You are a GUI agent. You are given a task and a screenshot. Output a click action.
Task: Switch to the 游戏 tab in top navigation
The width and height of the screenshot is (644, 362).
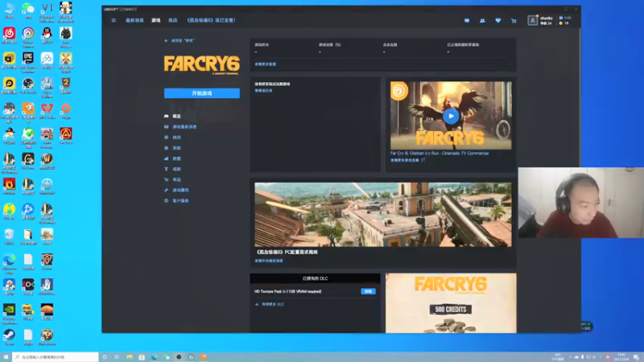[156, 20]
